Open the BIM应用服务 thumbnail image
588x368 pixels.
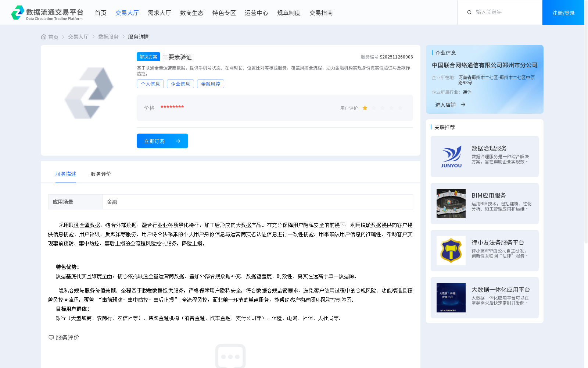pyautogui.click(x=451, y=204)
